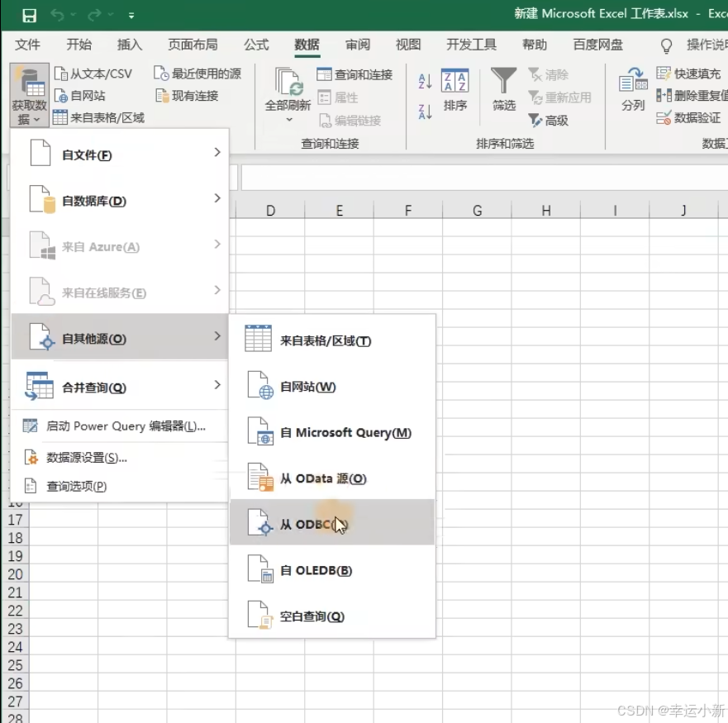Open the 自其他源(O) submenu
This screenshot has width=728, height=723.
click(x=119, y=336)
